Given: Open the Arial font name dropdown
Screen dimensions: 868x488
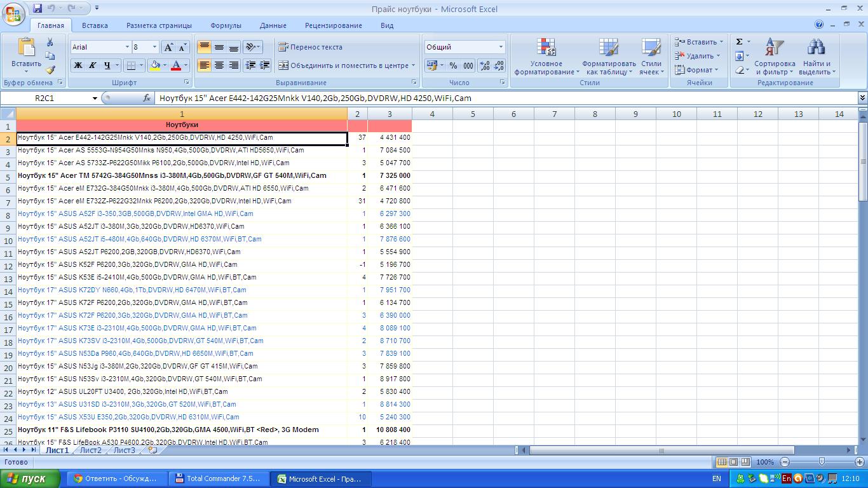Looking at the screenshot, I should point(126,47).
